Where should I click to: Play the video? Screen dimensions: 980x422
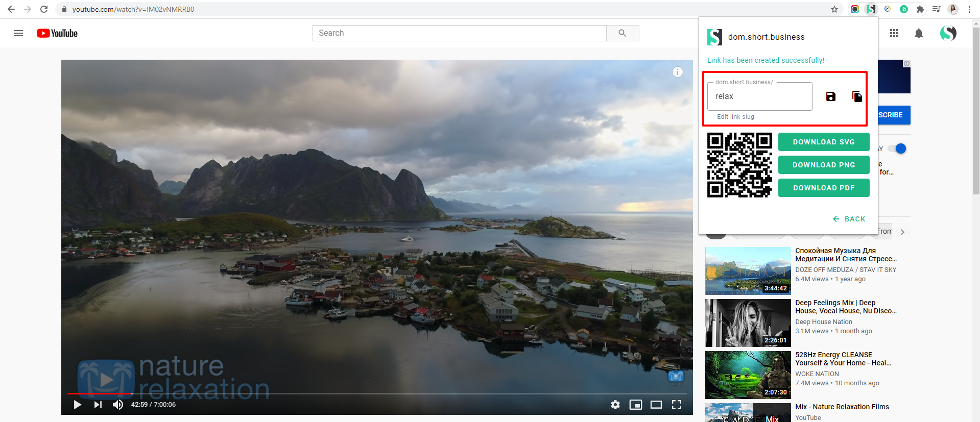[78, 405]
